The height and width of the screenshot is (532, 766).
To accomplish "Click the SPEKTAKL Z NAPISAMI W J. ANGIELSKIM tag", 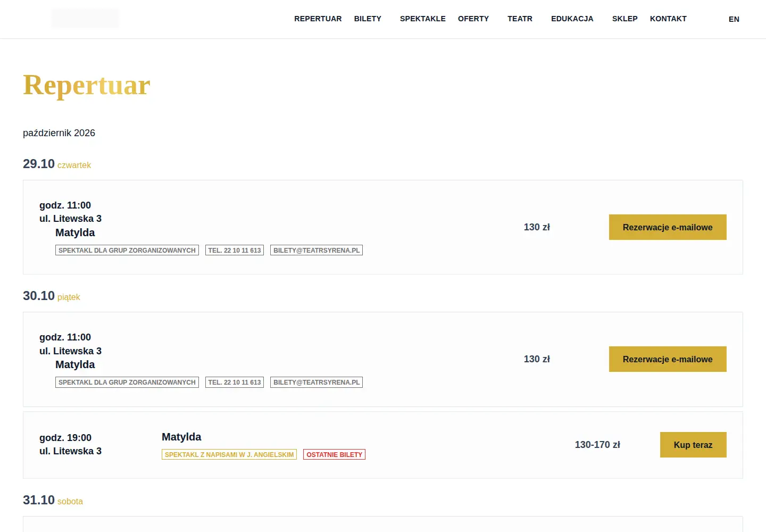I will (x=229, y=454).
